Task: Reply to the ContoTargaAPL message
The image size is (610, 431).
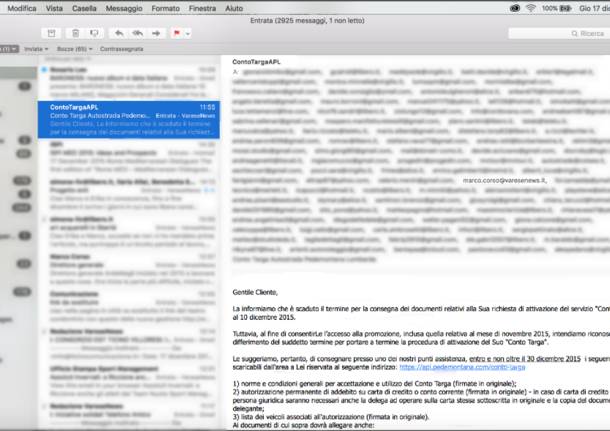Action: 119,33
